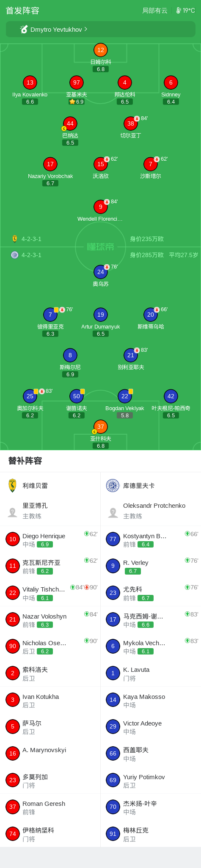
Task: Tap orange goalkeeper 37 player circle
Action: click(101, 427)
